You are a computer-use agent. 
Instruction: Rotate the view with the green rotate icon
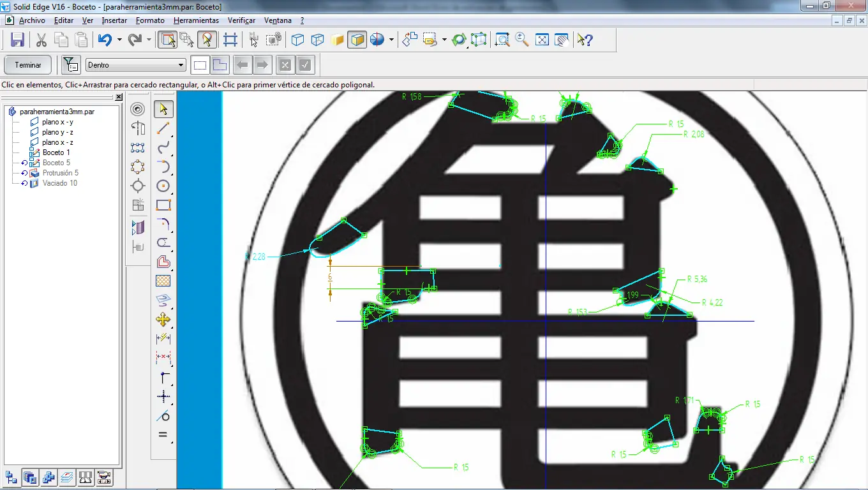point(458,40)
